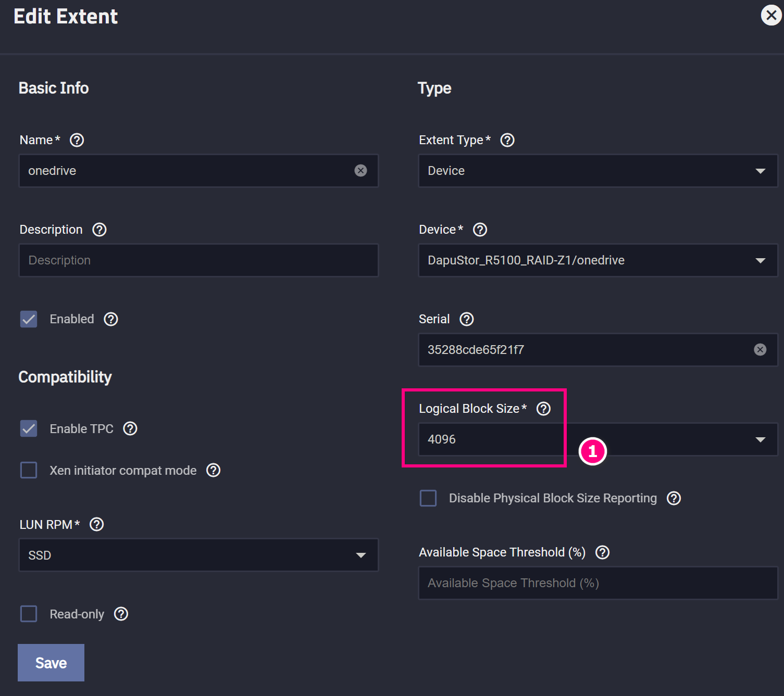
Task: View help for Enabled option
Action: [111, 319]
